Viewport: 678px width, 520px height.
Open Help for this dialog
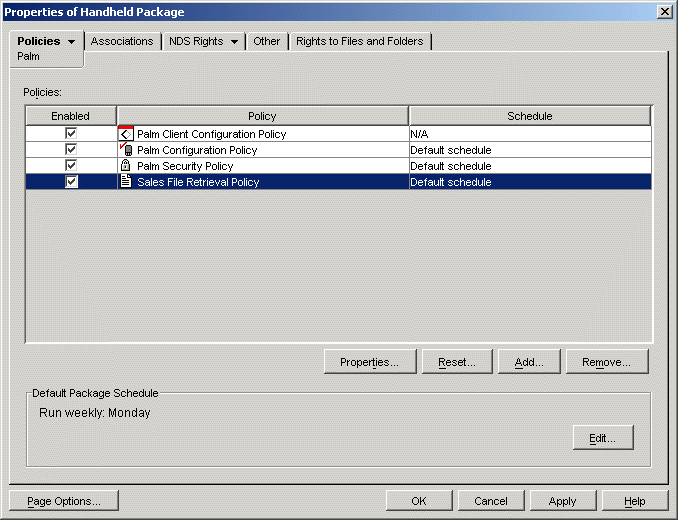(x=635, y=501)
